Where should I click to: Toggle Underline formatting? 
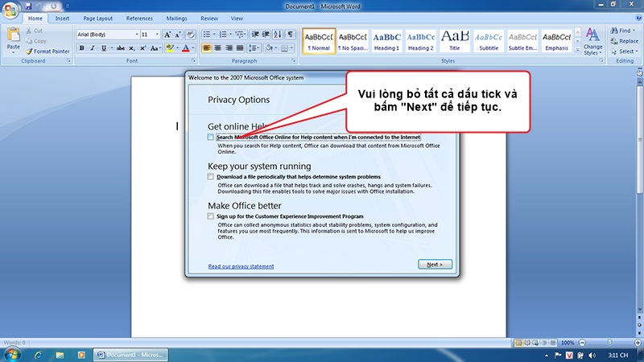pos(104,48)
